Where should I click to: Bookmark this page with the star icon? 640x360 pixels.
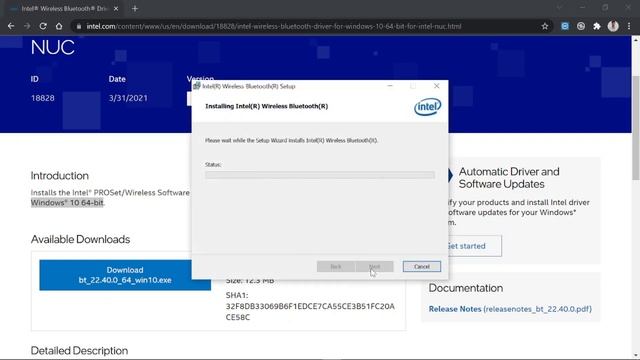click(544, 26)
